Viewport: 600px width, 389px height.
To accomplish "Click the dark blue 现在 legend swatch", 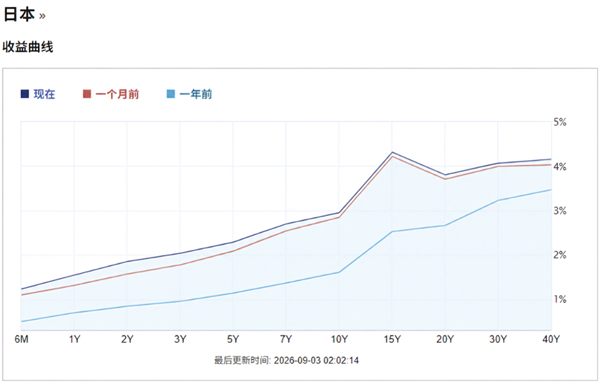I will pyautogui.click(x=25, y=94).
